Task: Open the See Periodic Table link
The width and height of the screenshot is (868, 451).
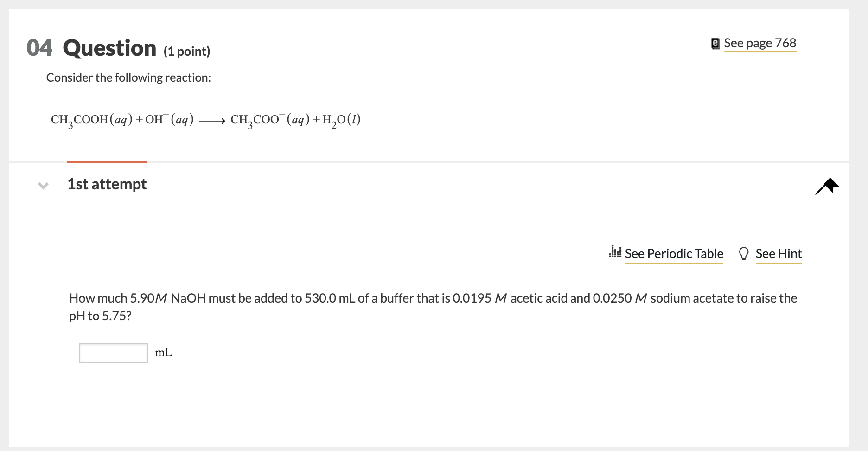Action: point(674,253)
